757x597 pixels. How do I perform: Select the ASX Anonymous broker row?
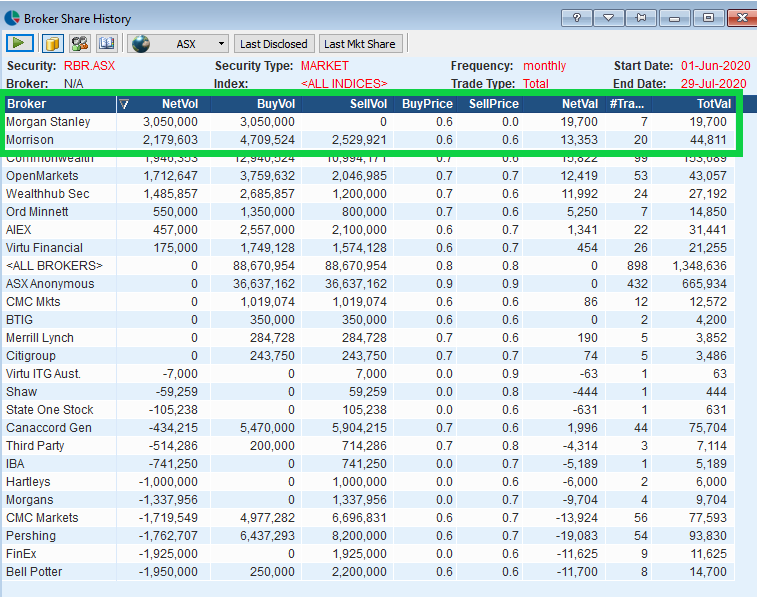(369, 284)
